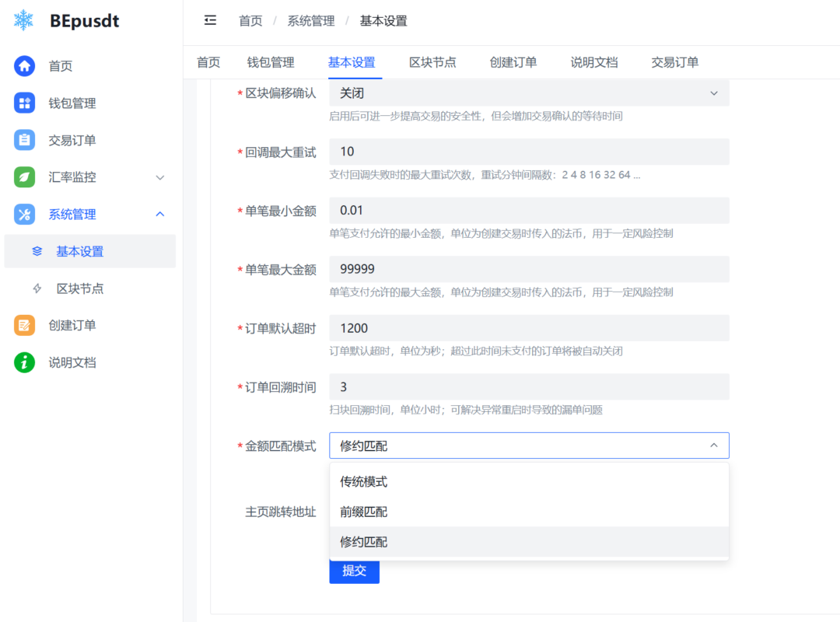840x622 pixels.
Task: Switch to the 钱包管理 tab
Action: [x=271, y=62]
